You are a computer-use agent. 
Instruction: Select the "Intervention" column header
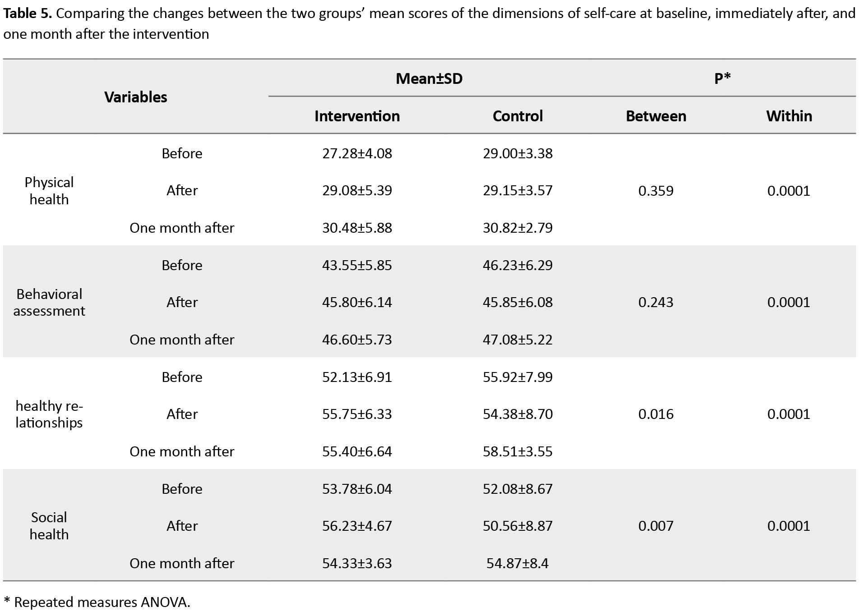tap(357, 116)
